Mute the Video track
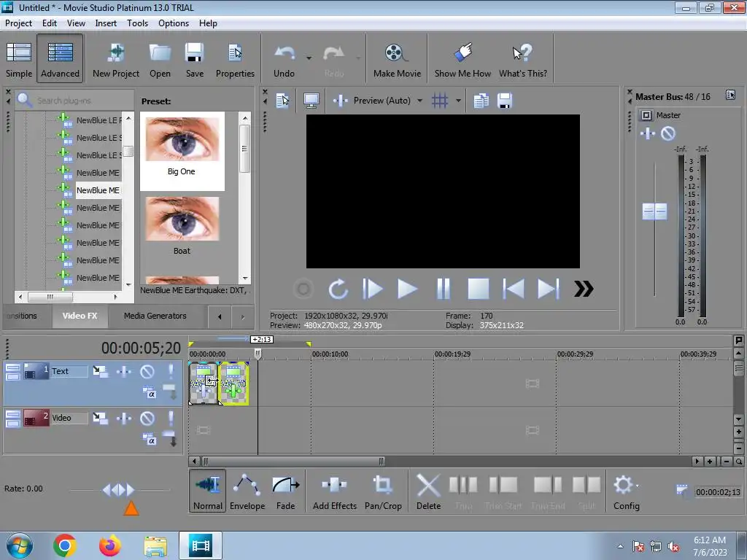The image size is (747, 560). (147, 418)
